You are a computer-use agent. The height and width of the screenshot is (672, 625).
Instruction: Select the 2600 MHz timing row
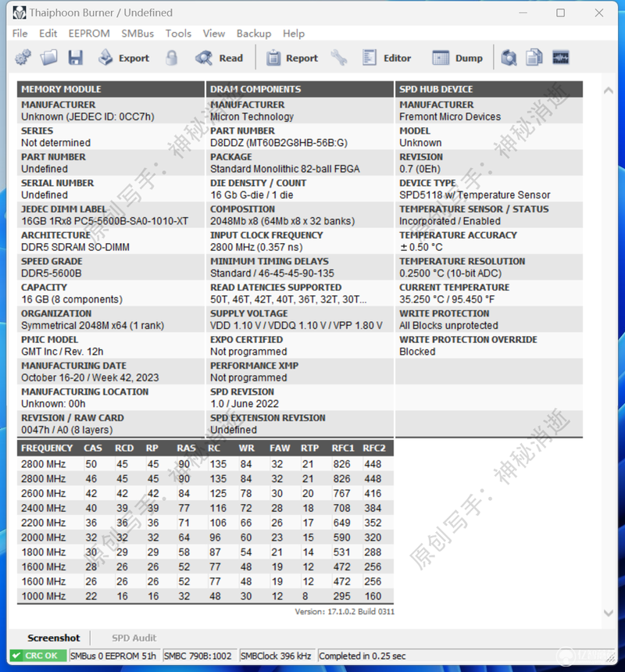[205, 494]
